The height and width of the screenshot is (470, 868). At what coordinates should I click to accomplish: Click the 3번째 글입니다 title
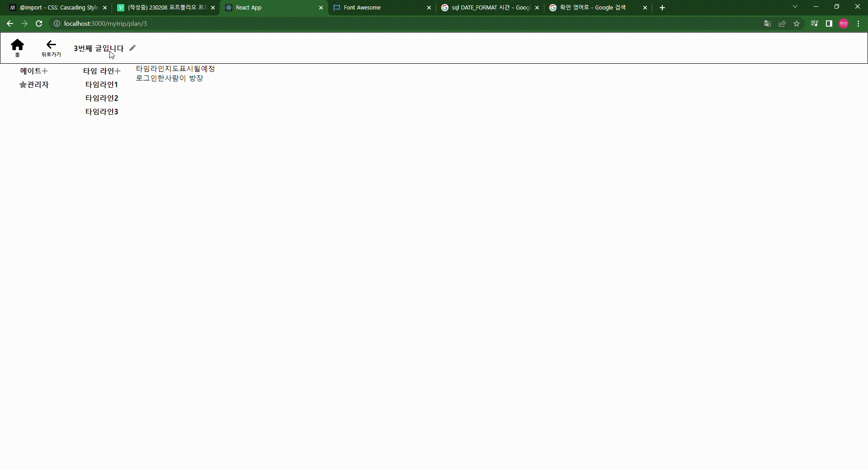click(99, 48)
